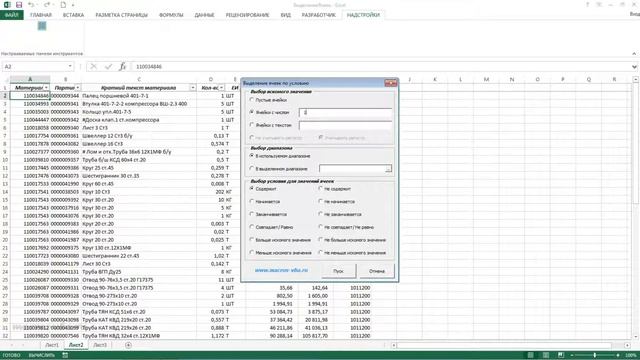Select 'Ячейки с текстом' radio option
The width and height of the screenshot is (640, 360).
coord(252,125)
